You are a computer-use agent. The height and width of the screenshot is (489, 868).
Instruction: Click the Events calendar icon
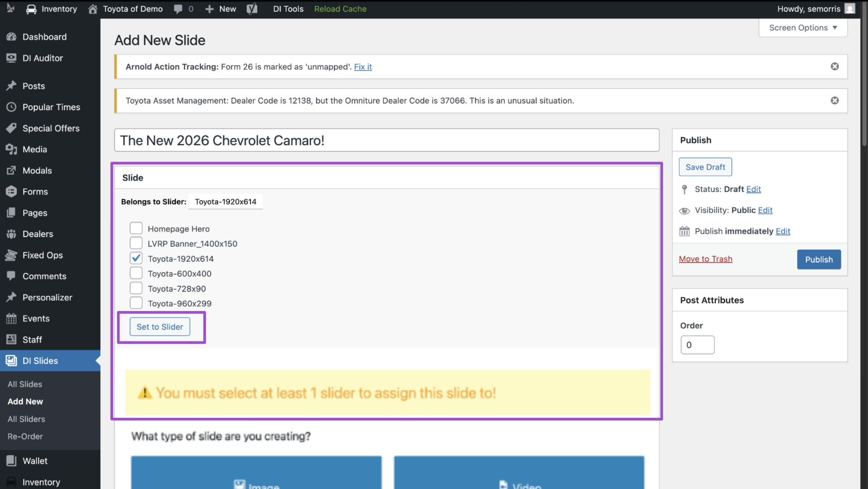[11, 318]
